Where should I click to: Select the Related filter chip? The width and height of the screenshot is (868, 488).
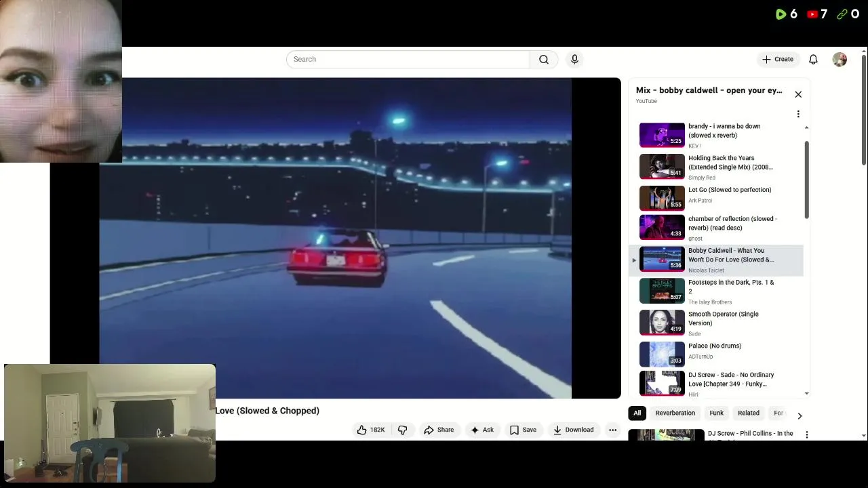pyautogui.click(x=749, y=413)
